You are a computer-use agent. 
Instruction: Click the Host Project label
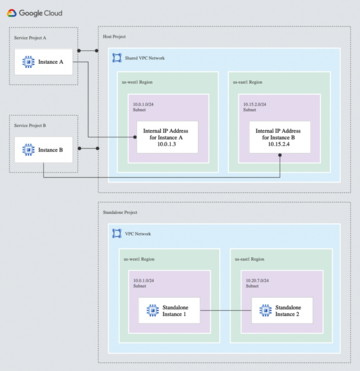click(114, 37)
